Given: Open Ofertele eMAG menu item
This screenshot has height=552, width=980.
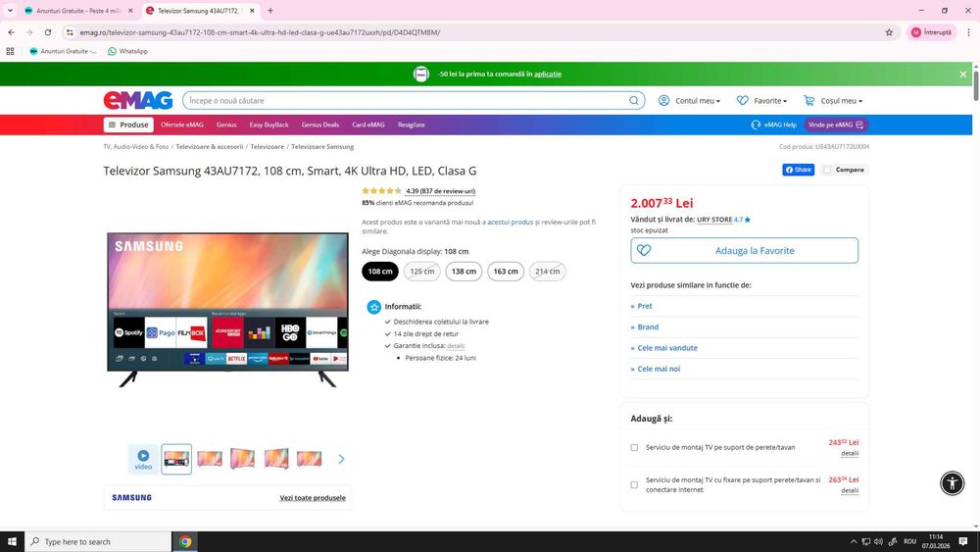Looking at the screenshot, I should click(182, 125).
